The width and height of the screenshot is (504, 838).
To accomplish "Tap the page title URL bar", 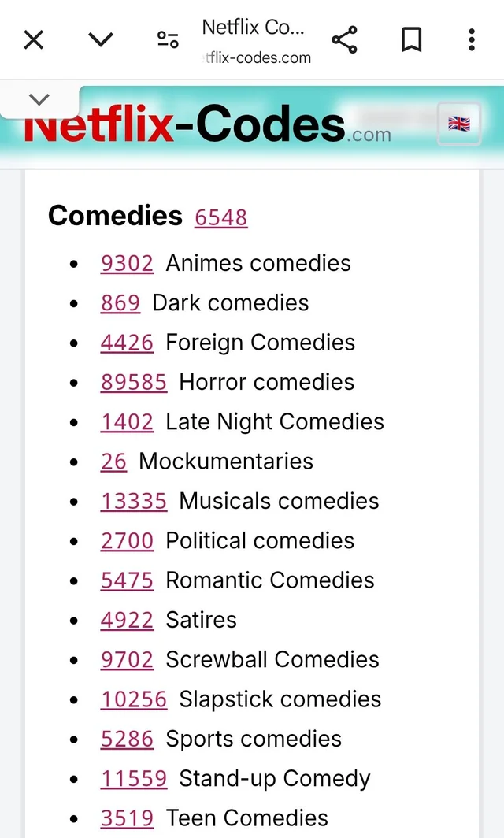I will [256, 41].
